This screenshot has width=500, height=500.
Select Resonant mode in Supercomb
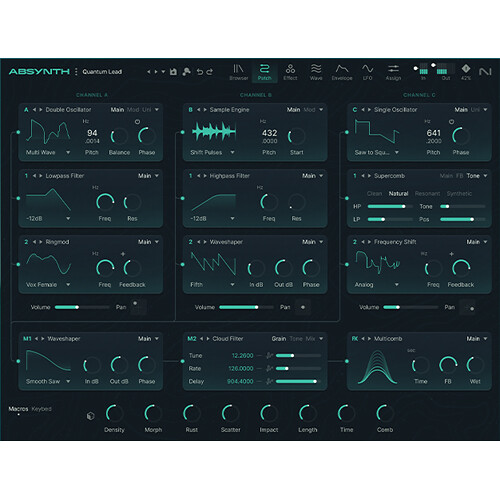point(427,194)
